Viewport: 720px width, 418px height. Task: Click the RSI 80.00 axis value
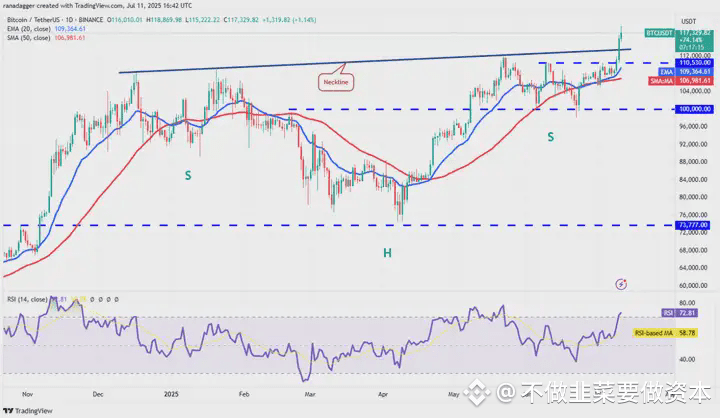(687, 303)
